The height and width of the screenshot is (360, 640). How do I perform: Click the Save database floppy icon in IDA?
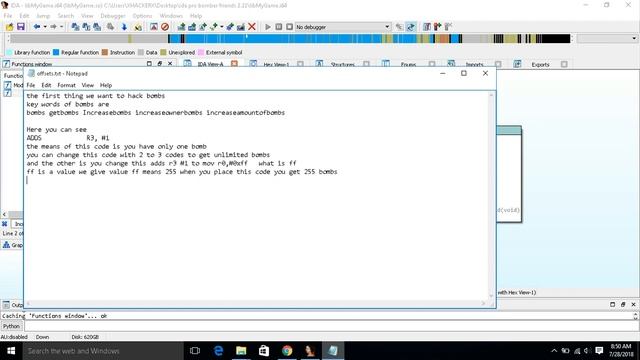20,27
